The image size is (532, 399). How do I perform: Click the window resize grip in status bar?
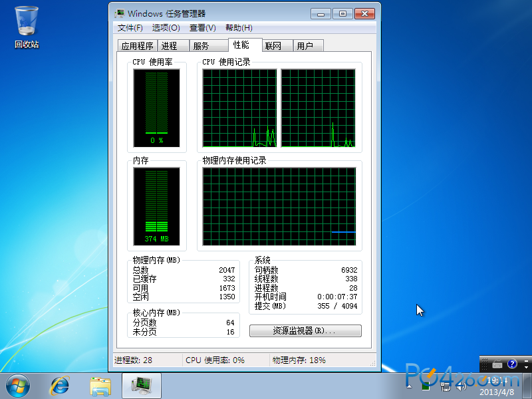(x=373, y=363)
